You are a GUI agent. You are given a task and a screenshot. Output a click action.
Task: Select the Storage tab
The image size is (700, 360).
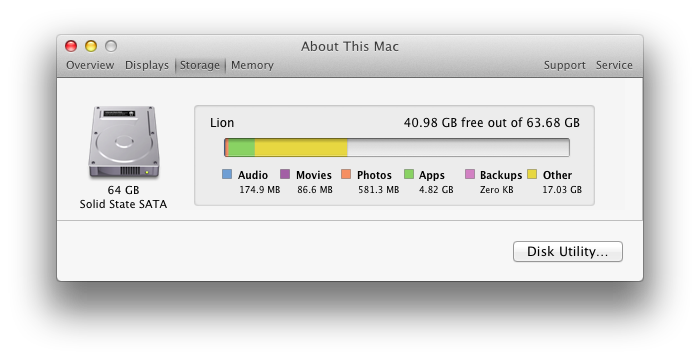pos(200,65)
